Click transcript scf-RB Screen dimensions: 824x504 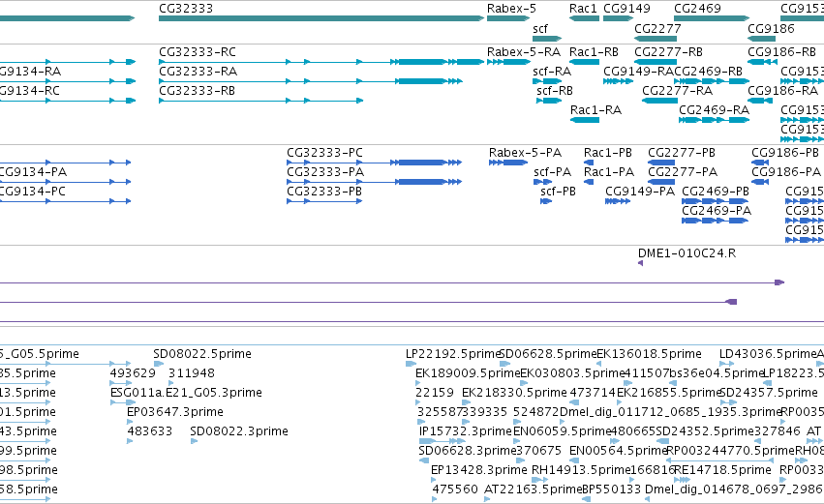coord(555,90)
